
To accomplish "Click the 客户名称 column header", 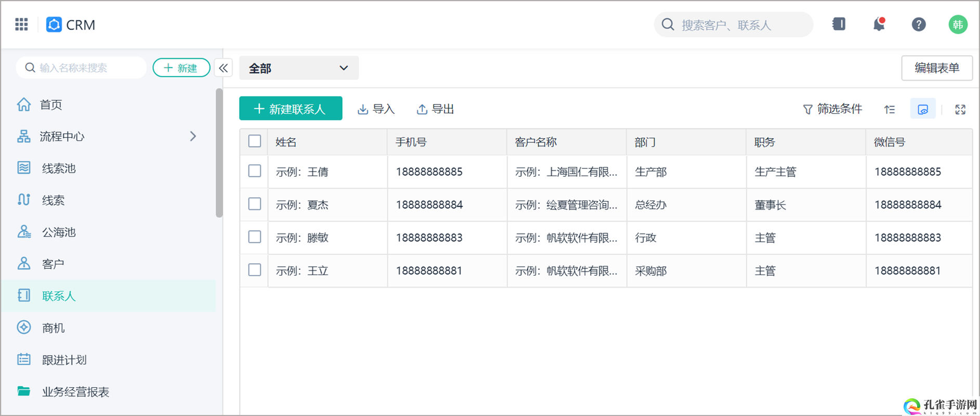I will pyautogui.click(x=567, y=142).
